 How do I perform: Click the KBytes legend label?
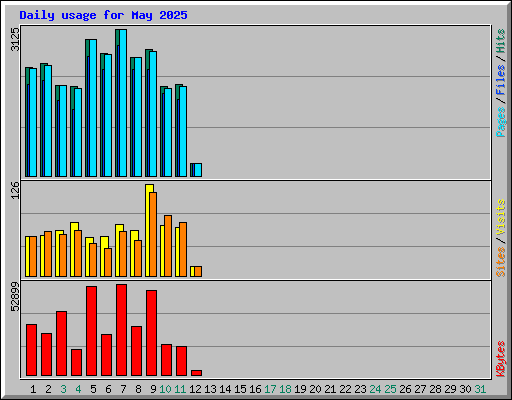[501, 359]
